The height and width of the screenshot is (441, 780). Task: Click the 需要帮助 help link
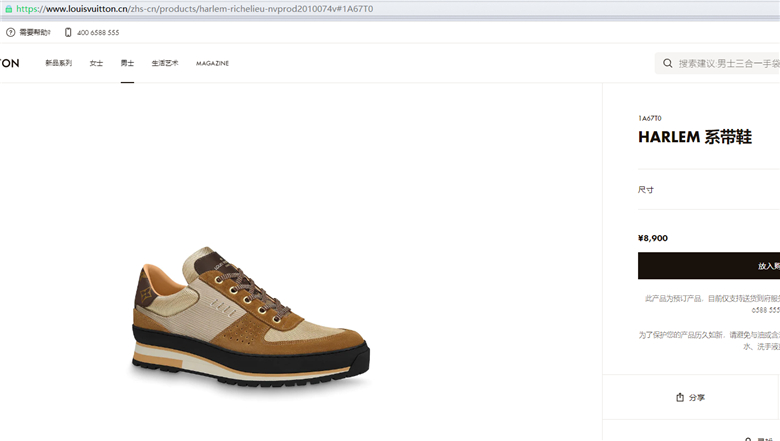pos(35,32)
